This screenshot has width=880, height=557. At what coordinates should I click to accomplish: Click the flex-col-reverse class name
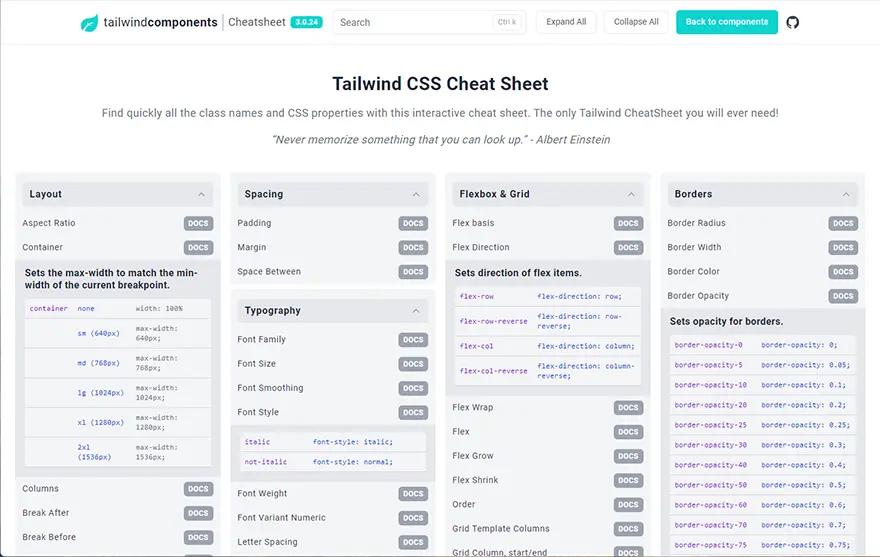(493, 371)
